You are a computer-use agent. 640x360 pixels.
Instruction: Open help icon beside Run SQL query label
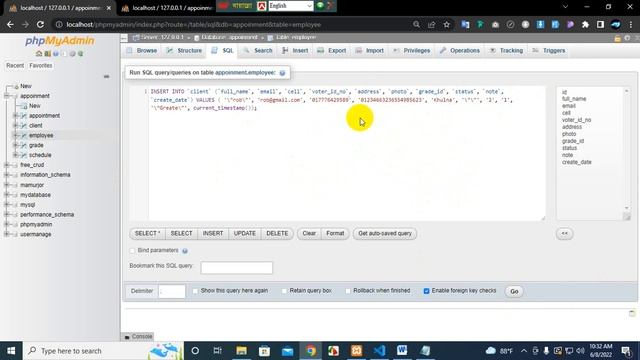click(282, 73)
